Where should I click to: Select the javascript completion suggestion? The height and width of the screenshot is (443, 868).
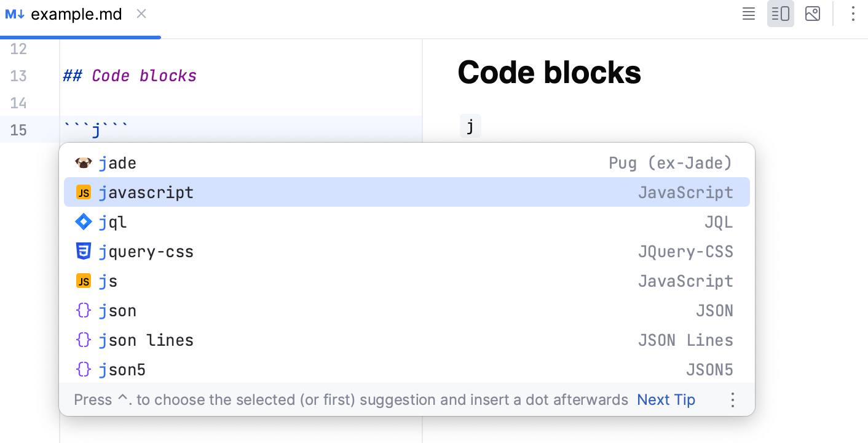pos(146,192)
